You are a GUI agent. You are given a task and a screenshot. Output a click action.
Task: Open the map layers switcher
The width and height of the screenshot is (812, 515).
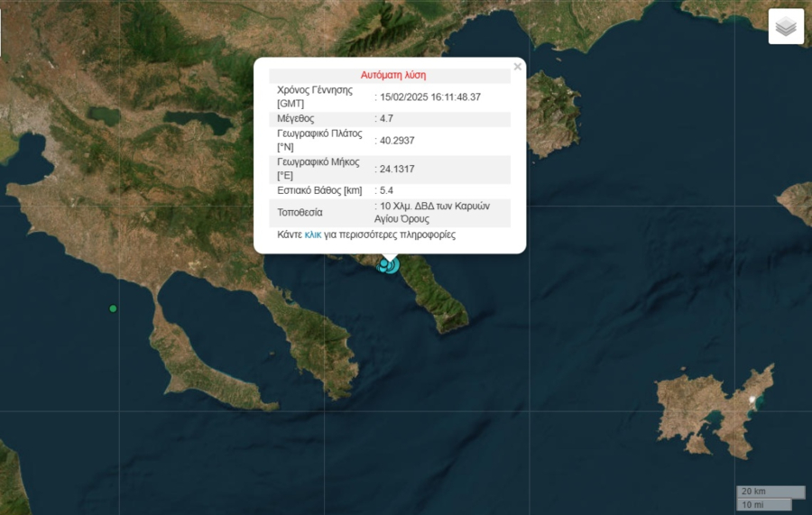click(786, 27)
